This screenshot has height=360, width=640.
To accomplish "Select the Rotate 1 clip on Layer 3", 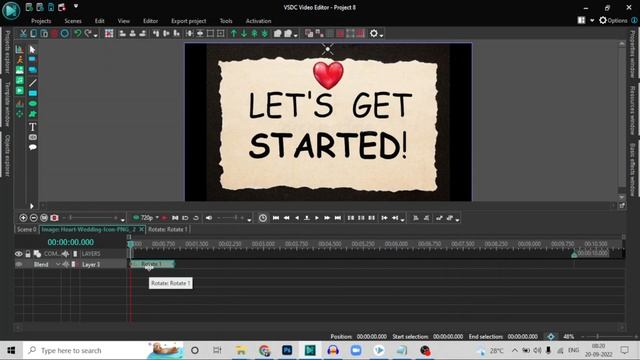I will pyautogui.click(x=152, y=264).
